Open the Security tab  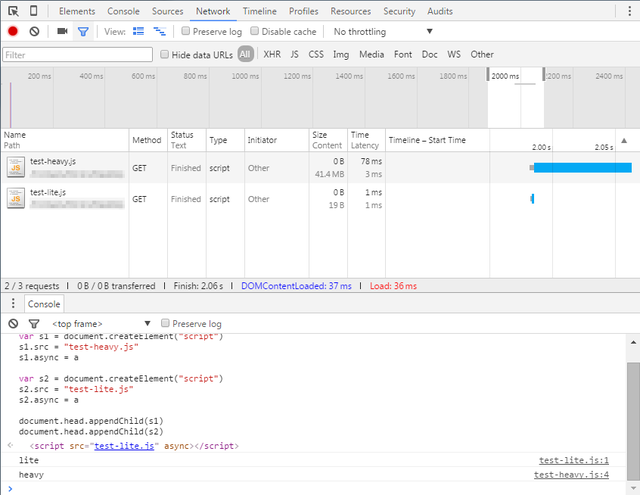(399, 11)
